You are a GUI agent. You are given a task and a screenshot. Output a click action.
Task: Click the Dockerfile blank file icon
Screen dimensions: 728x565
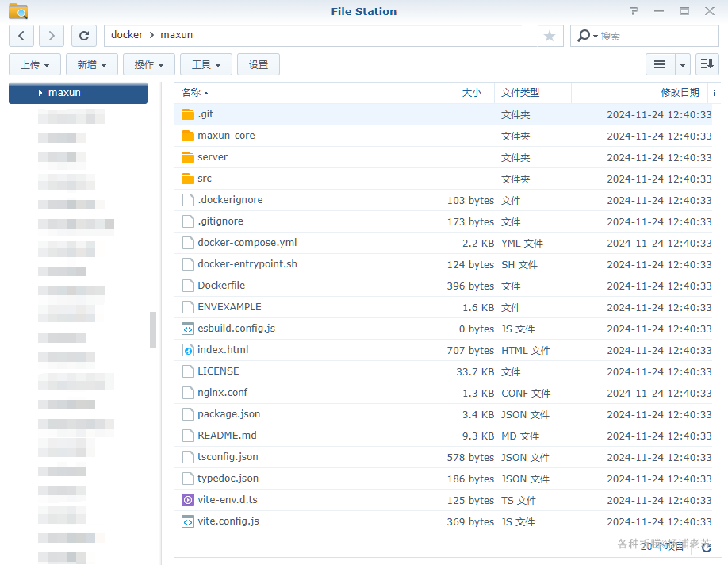pyautogui.click(x=188, y=286)
